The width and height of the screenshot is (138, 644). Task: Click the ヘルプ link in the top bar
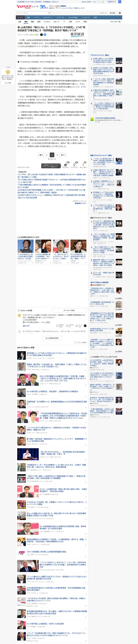pyautogui.click(x=94, y=2)
